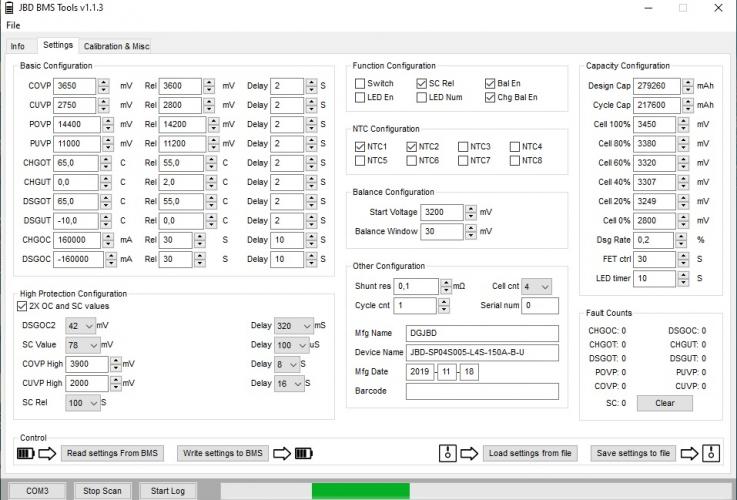Click the battery icon left of Read settings
The width and height of the screenshot is (737, 500).
point(27,453)
